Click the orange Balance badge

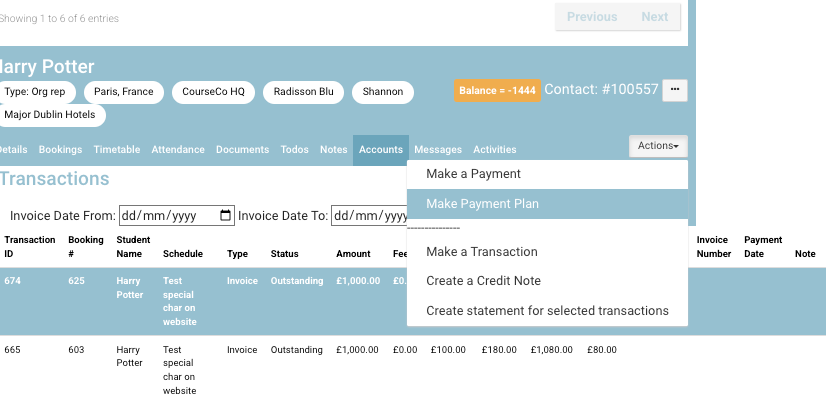tap(498, 90)
